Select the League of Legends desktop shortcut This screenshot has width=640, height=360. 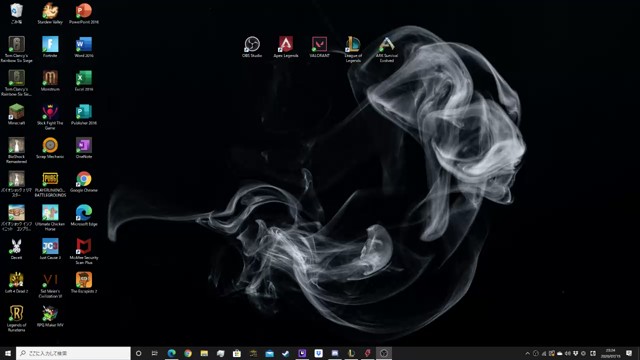[353, 49]
